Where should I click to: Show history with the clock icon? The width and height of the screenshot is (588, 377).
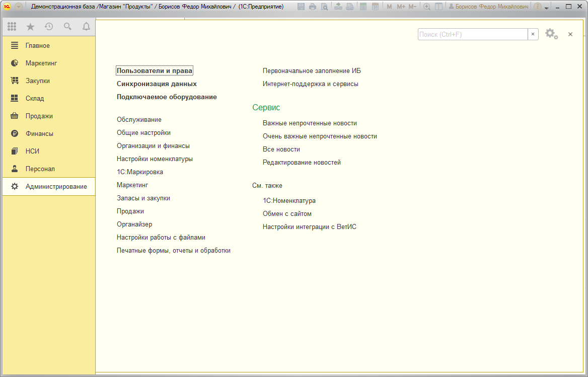[x=49, y=26]
